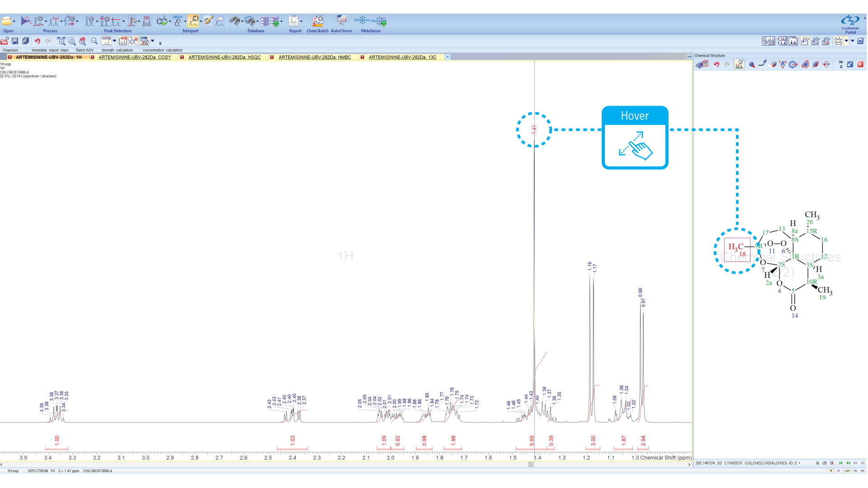The width and height of the screenshot is (868, 488).
Task: Open the Report tool
Action: 293,21
